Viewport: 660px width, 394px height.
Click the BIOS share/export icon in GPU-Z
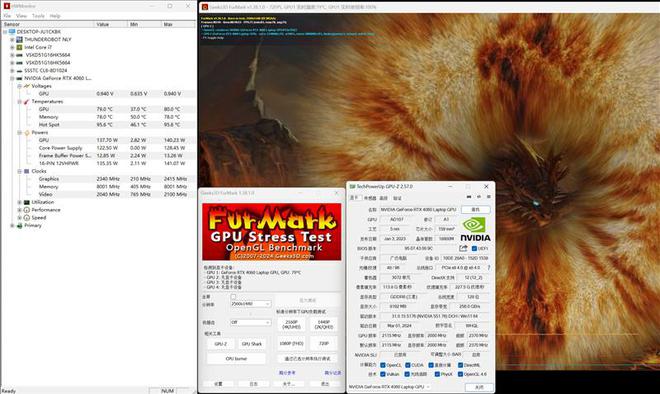point(463,248)
